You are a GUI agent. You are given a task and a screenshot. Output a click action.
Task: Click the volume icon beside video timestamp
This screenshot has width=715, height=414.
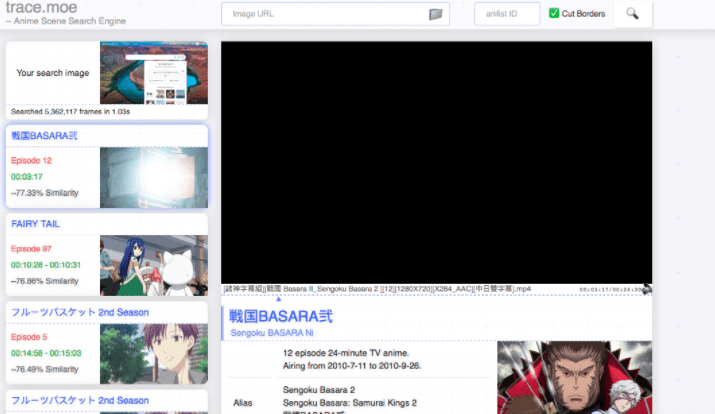(647, 289)
